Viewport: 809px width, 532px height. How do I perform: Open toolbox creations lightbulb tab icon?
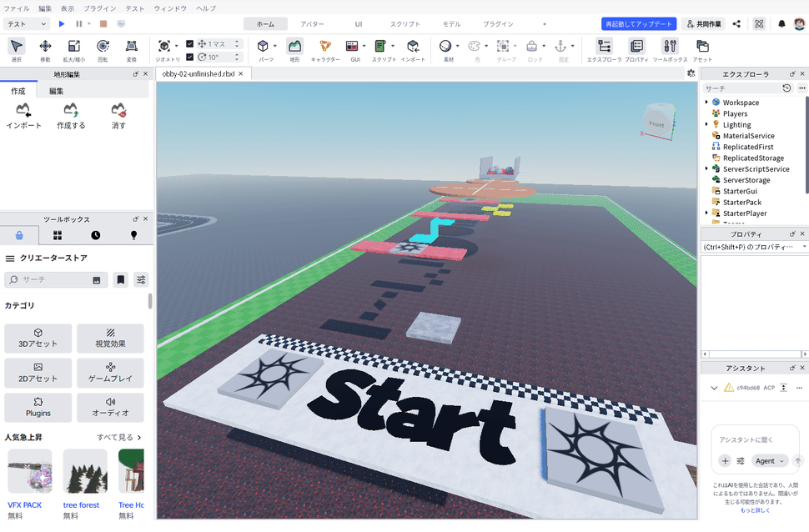[133, 235]
